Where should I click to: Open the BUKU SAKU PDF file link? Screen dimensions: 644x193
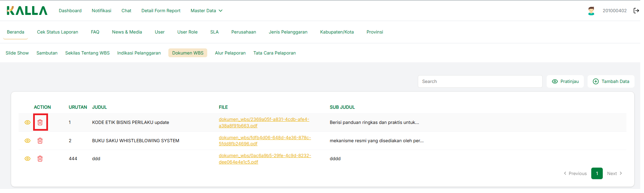pos(264,141)
